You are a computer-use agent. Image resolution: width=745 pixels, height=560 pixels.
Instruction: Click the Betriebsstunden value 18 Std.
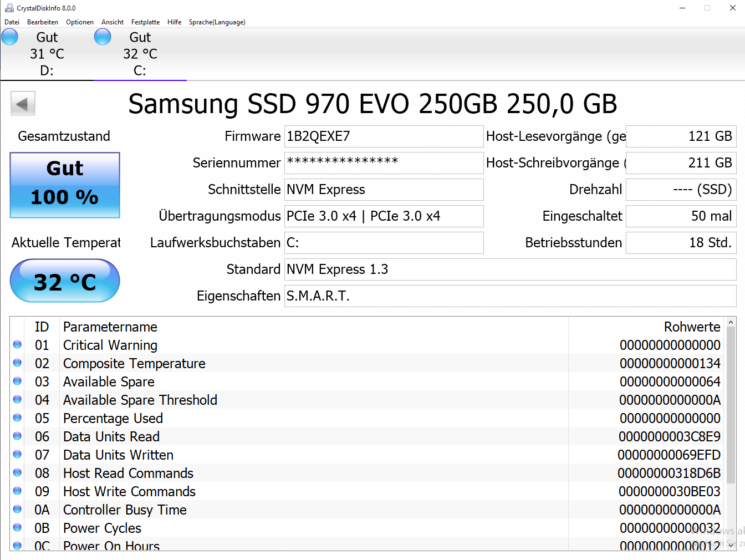681,243
